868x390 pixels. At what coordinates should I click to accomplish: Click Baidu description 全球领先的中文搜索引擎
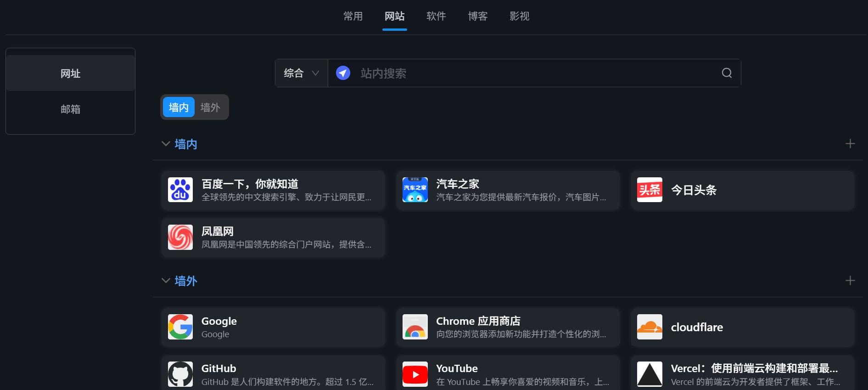[x=286, y=197]
